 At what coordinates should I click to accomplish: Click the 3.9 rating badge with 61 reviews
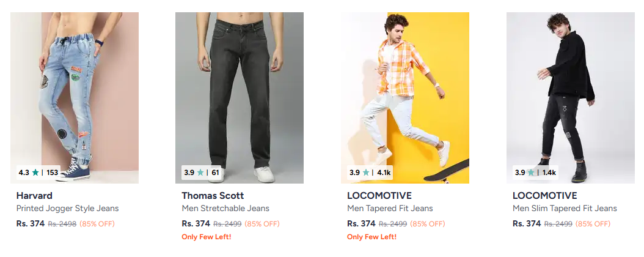[202, 173]
